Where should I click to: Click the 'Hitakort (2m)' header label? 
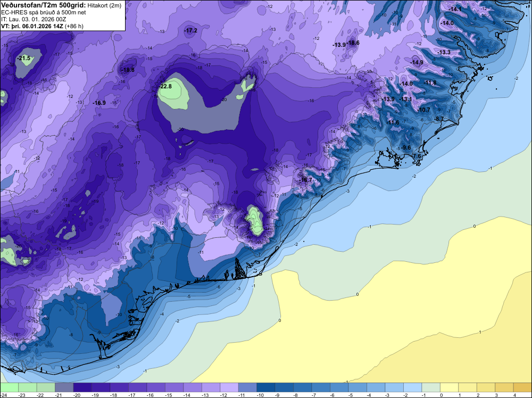(x=104, y=5)
